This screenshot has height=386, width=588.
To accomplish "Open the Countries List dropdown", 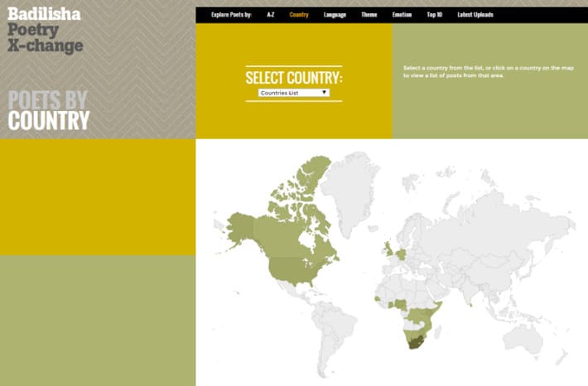I will pyautogui.click(x=294, y=93).
